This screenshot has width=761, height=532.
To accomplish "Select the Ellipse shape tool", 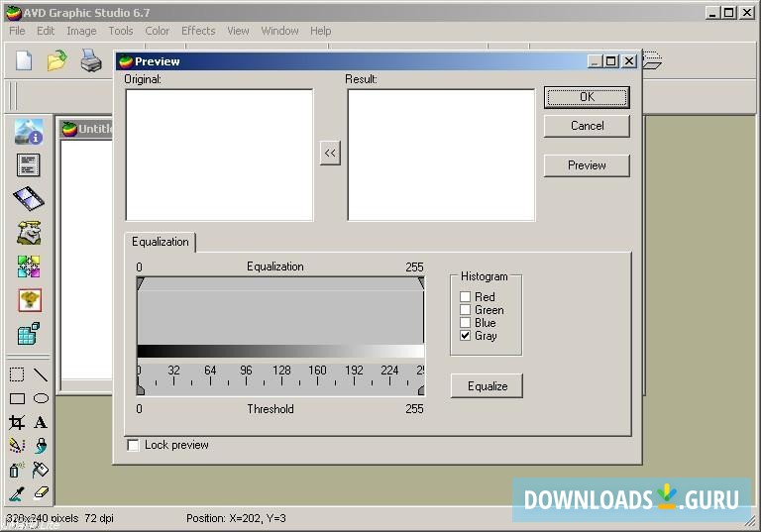I will coord(41,398).
